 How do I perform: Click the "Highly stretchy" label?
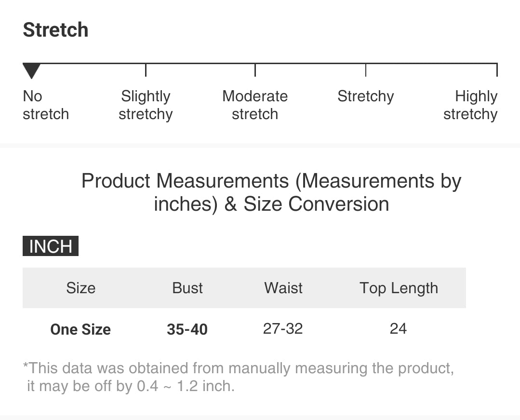[x=470, y=105]
